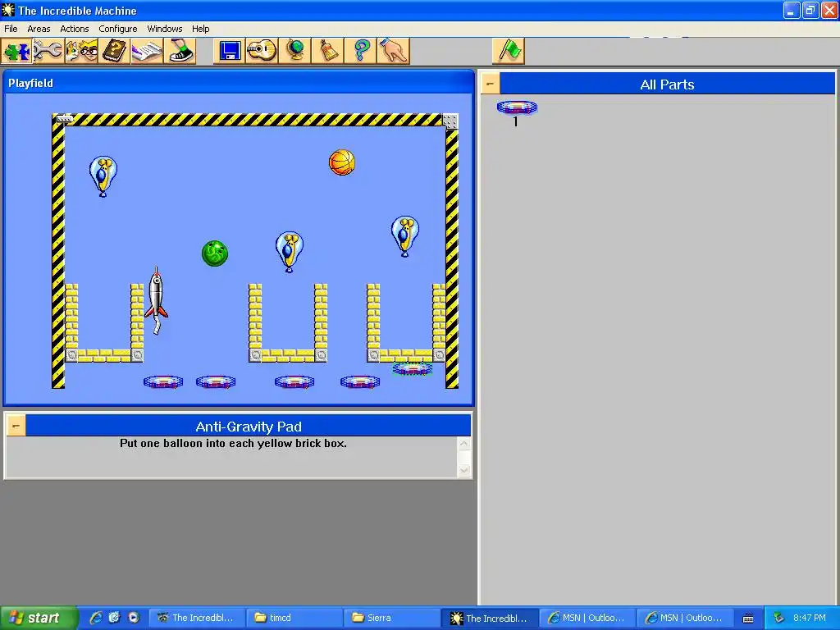Select the floor anti-gravity pad below the middle box

coord(294,381)
